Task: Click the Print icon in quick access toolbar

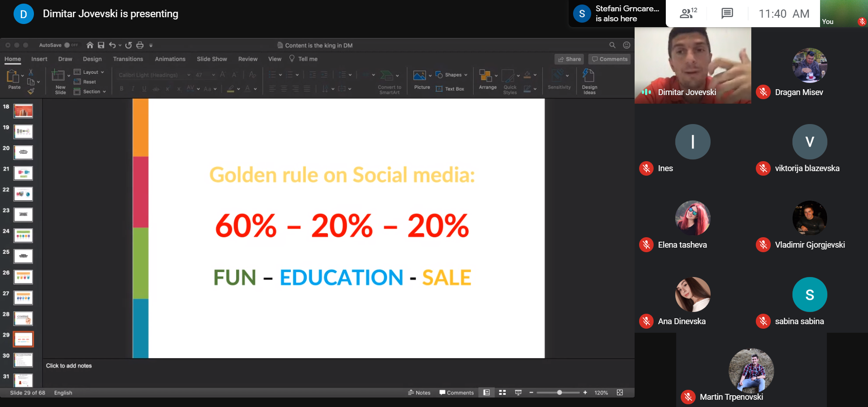Action: coord(140,45)
